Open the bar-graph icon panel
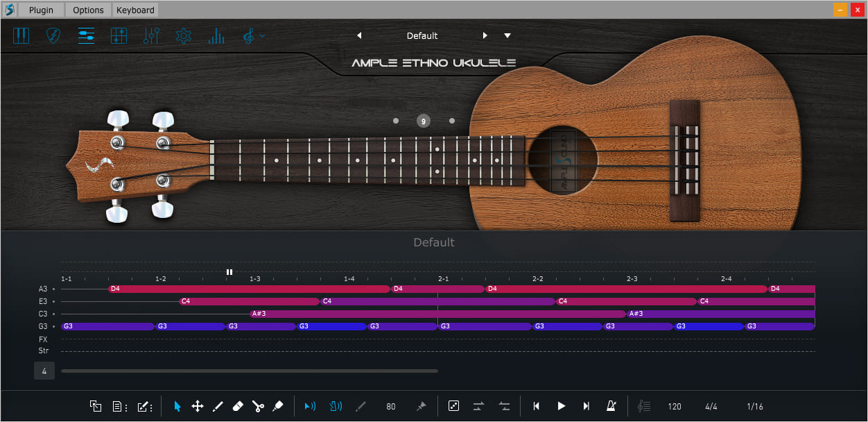 (x=216, y=35)
